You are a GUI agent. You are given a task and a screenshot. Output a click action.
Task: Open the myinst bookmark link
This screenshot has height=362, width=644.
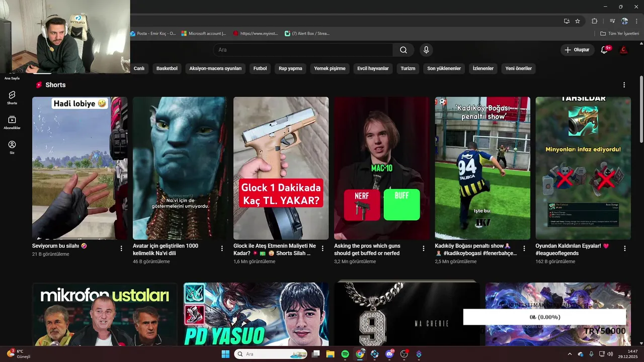coord(256,34)
